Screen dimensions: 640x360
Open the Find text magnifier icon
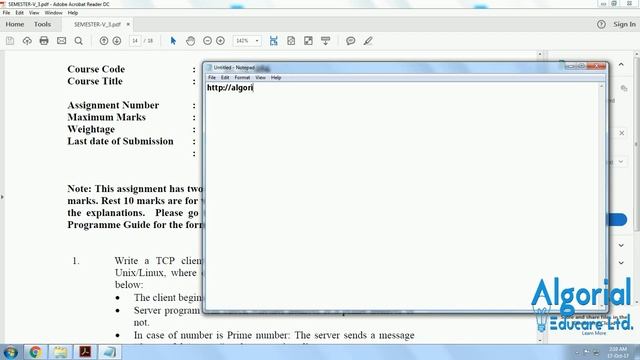point(79,41)
